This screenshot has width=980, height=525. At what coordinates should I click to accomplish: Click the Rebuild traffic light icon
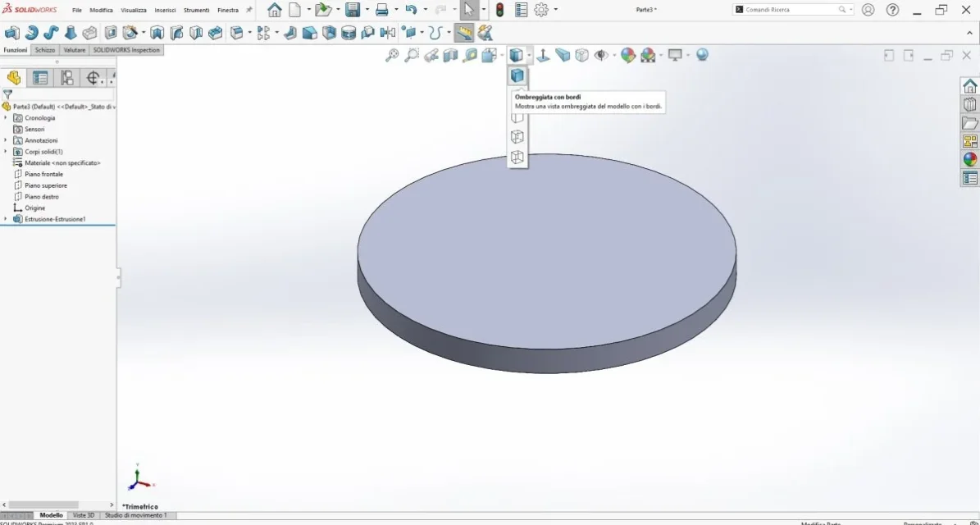(499, 10)
